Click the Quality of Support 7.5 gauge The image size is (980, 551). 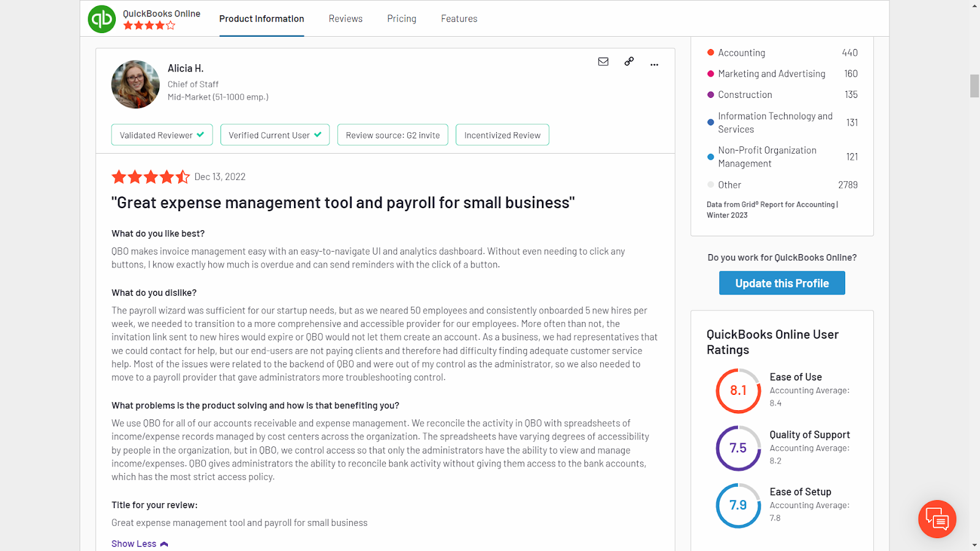(x=739, y=448)
